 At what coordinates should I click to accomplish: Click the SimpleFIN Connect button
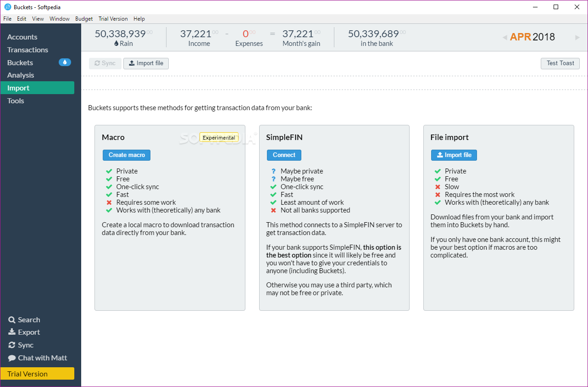pos(284,155)
